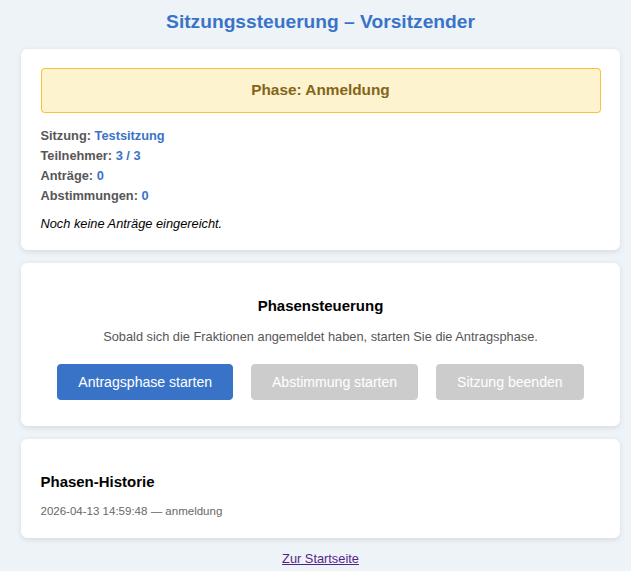This screenshot has width=631, height=571.
Task: Click the yellow Phase: Anmeldung banner
Action: coord(320,90)
